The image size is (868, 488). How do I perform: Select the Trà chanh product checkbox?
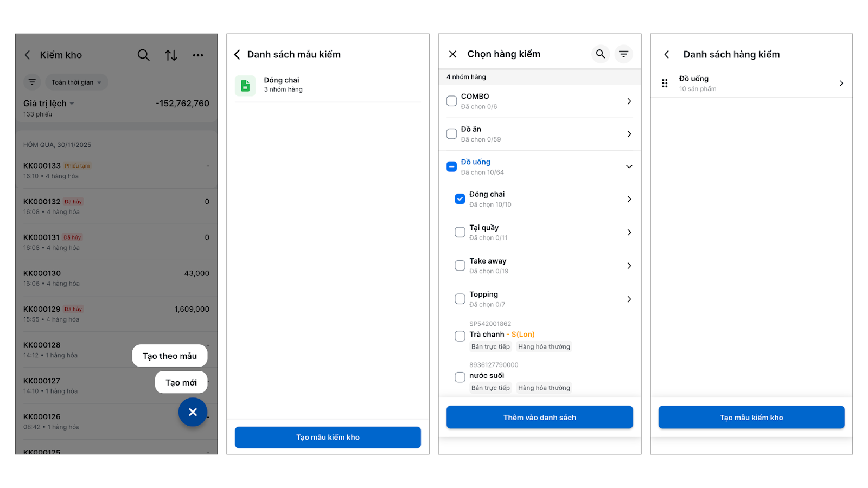pos(460,336)
